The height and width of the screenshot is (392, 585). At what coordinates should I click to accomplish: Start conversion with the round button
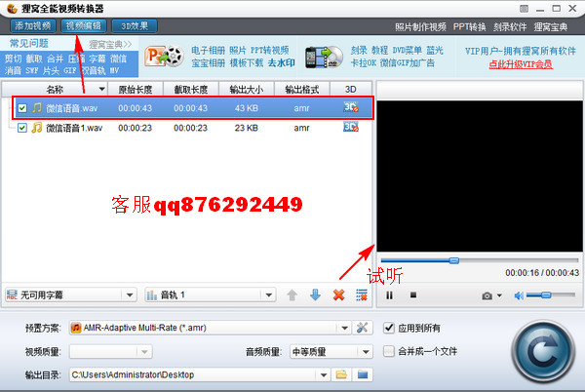point(543,352)
